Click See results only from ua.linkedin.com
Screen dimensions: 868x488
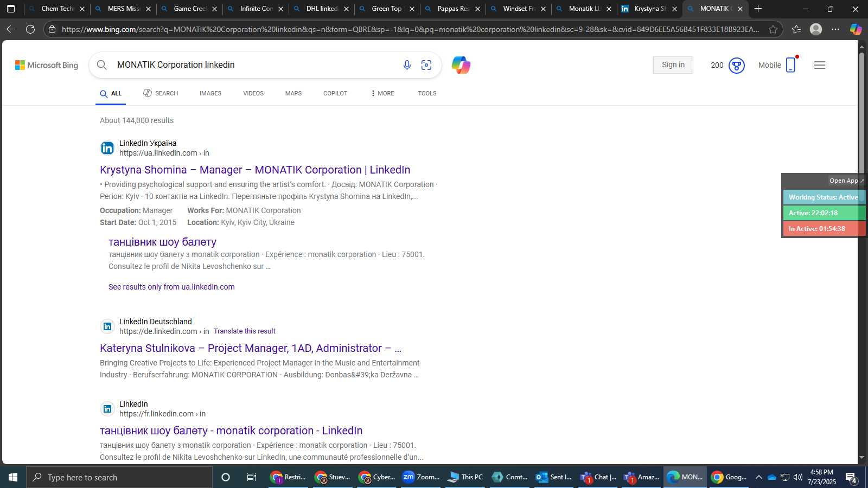pos(171,287)
